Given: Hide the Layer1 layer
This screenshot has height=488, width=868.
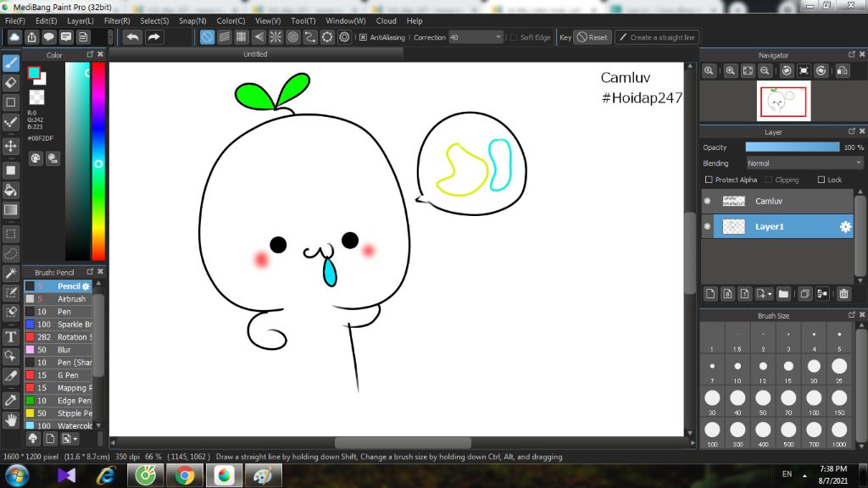Looking at the screenshot, I should (x=707, y=226).
